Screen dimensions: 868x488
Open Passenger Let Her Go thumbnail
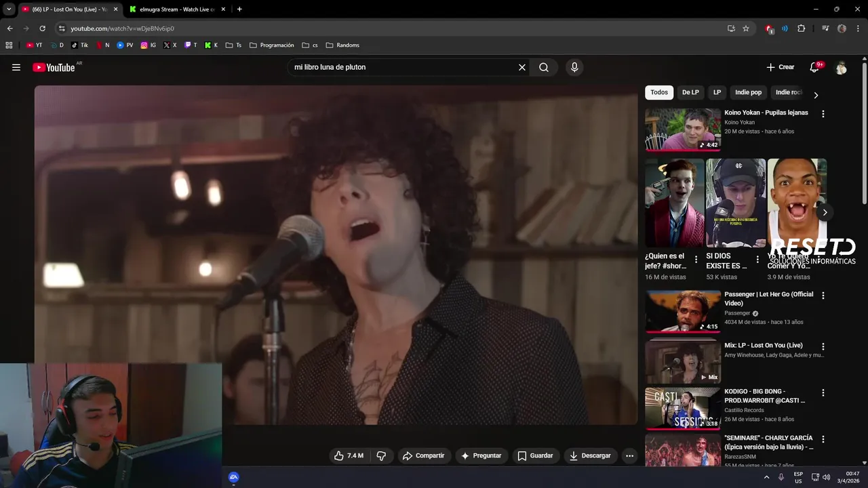[x=683, y=311]
